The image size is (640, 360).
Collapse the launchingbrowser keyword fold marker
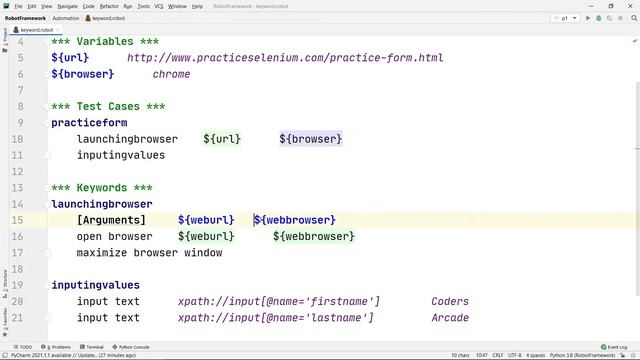[x=47, y=204]
